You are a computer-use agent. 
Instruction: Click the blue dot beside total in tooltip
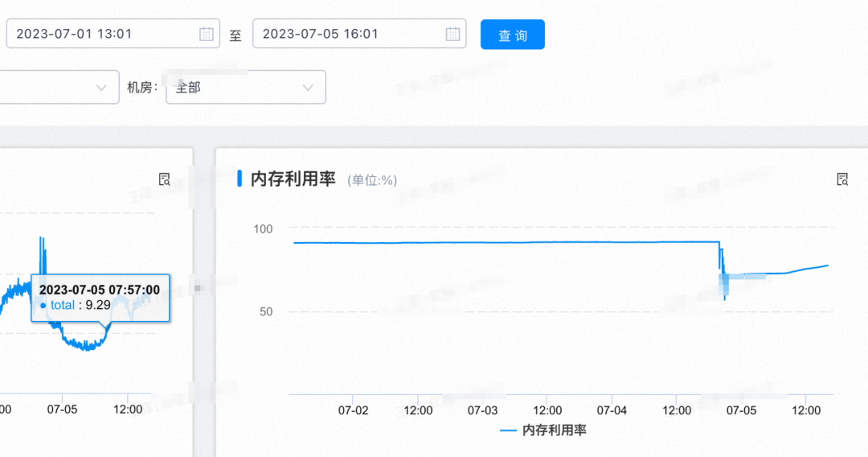(x=43, y=306)
